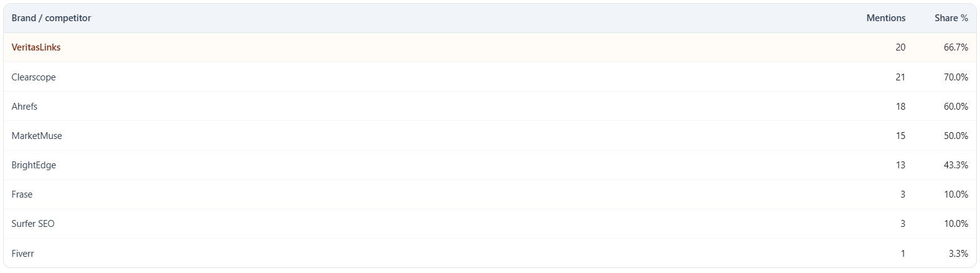Click the 70.0% share for Clearscope
This screenshot has height=273, width=980.
[x=955, y=77]
